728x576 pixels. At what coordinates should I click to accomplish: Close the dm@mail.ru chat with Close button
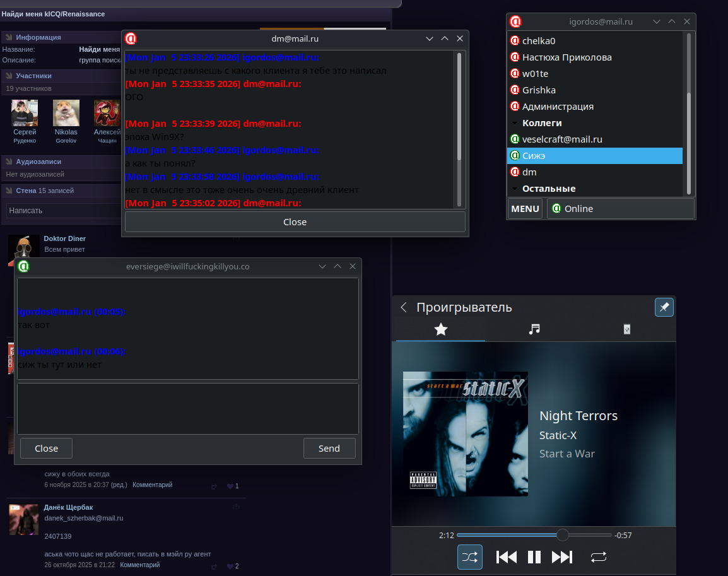(x=295, y=222)
